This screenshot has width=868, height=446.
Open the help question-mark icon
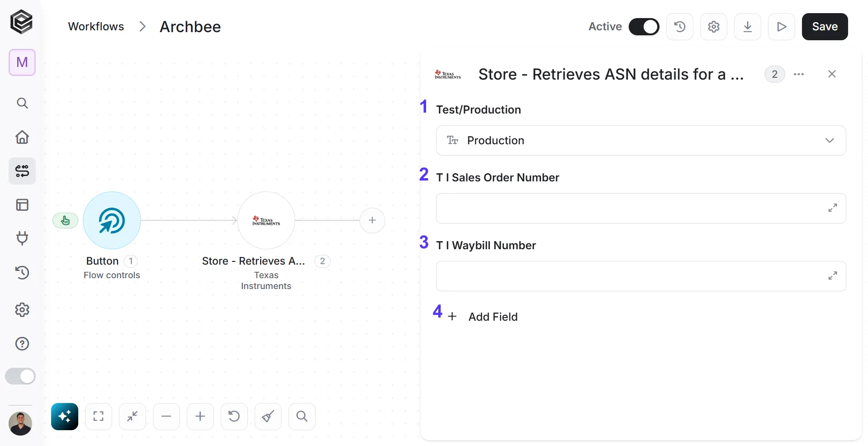point(22,344)
